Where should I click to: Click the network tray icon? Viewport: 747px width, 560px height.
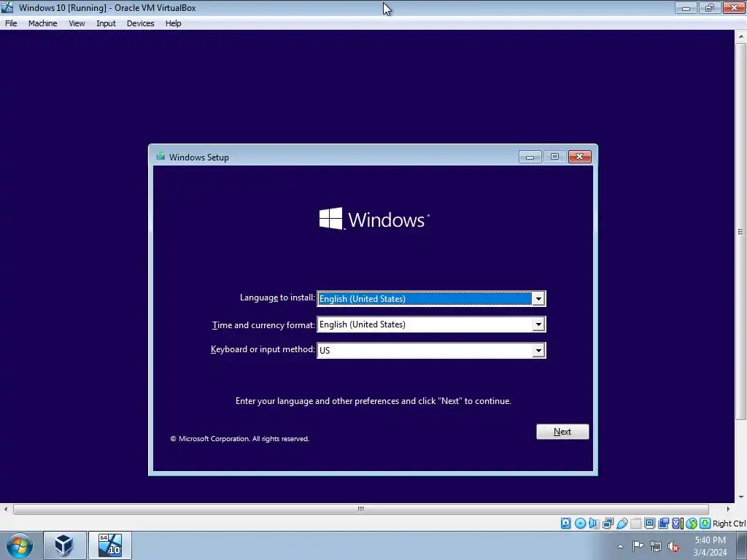(x=656, y=546)
